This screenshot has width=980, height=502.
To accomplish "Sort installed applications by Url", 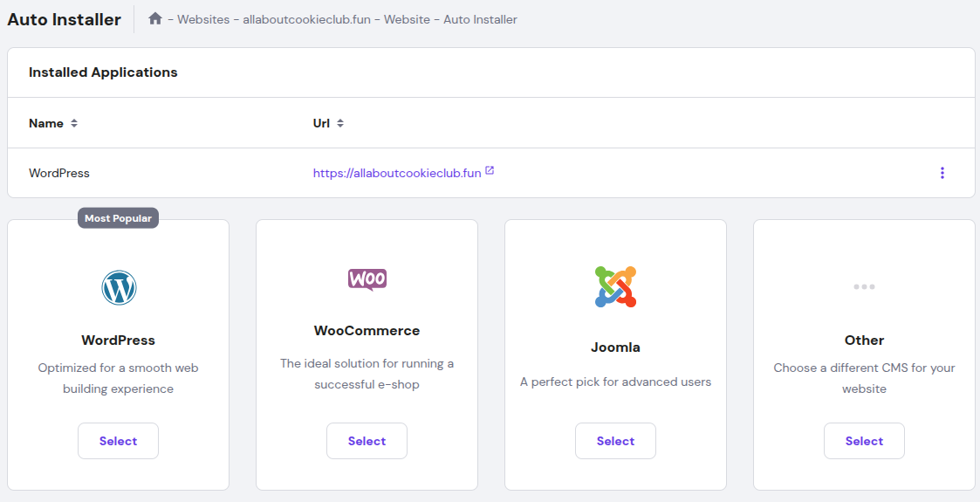I will [x=340, y=123].
